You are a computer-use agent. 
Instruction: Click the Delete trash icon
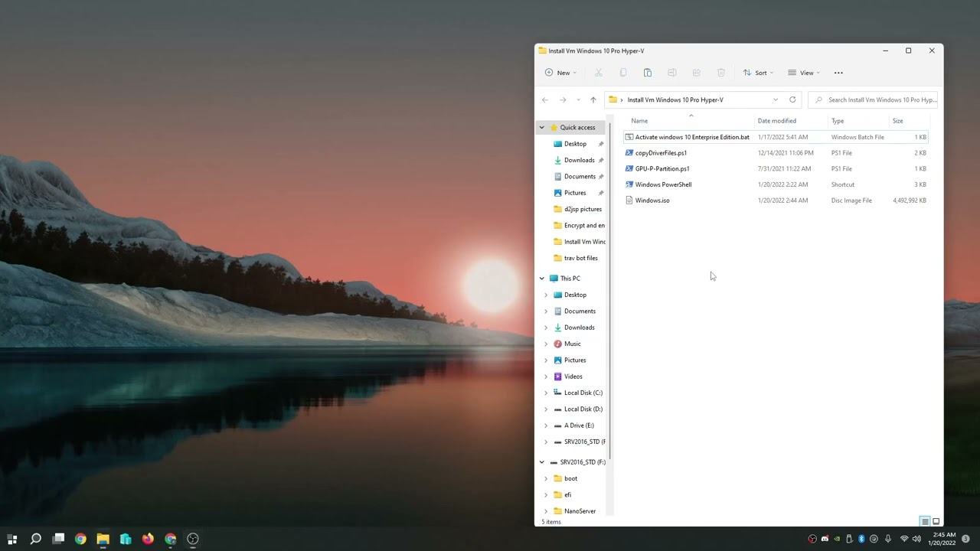point(721,73)
